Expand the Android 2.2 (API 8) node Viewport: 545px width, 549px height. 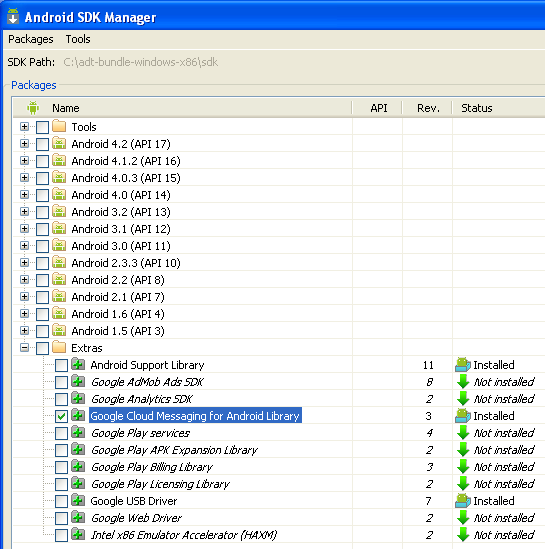(25, 279)
